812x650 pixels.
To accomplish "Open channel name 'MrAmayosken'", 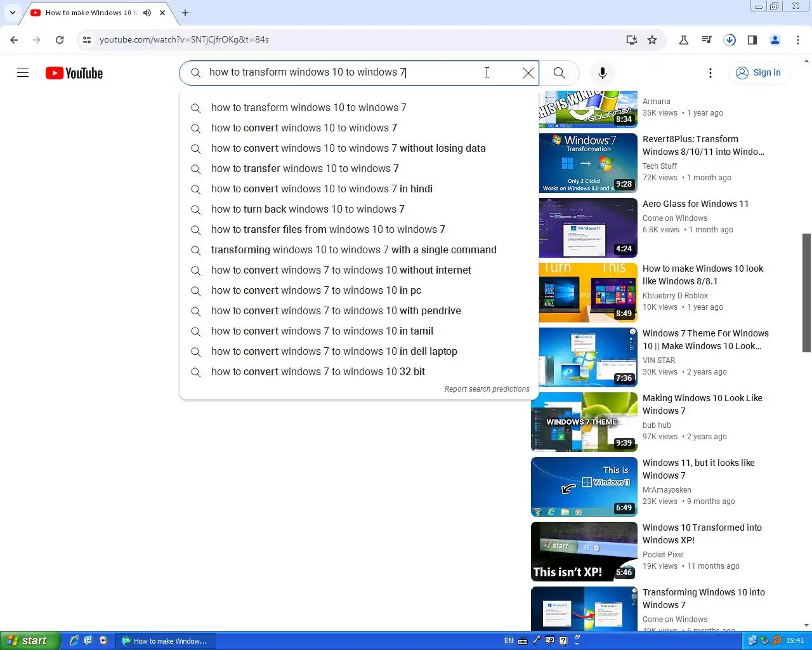I will 667,490.
